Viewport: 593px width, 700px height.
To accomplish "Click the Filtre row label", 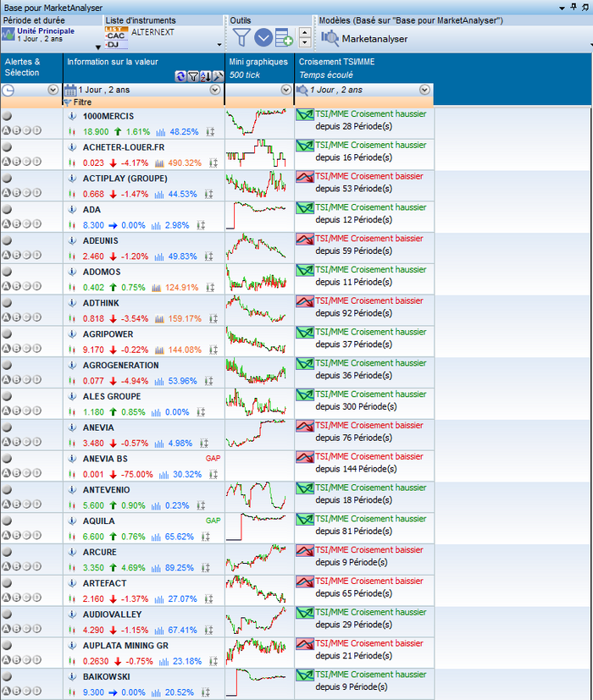I will [82, 102].
